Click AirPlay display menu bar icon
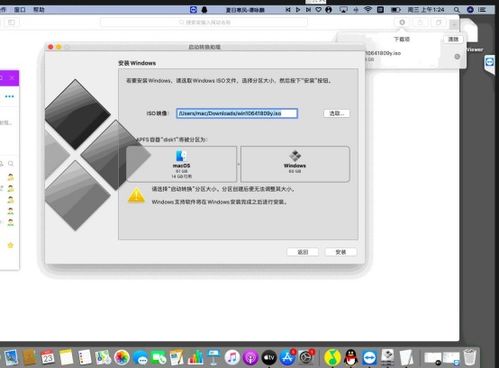 [343, 10]
